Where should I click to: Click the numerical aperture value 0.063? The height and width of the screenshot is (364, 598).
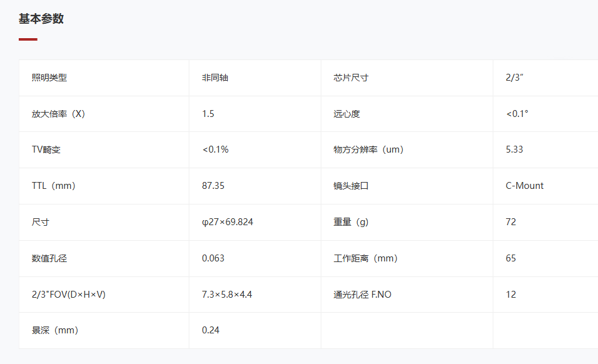(213, 258)
